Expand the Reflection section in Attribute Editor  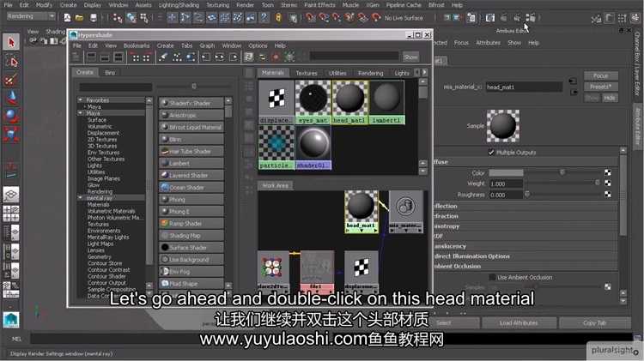click(x=526, y=206)
